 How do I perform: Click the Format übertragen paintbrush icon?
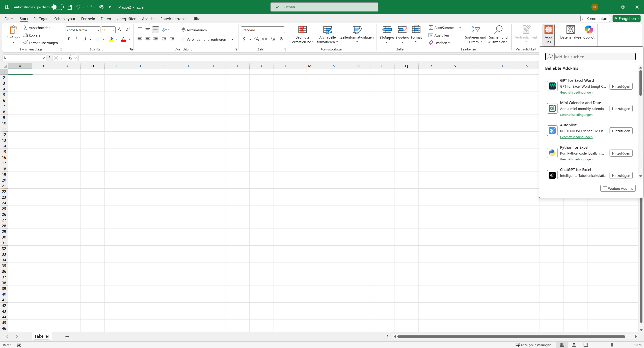[x=25, y=43]
